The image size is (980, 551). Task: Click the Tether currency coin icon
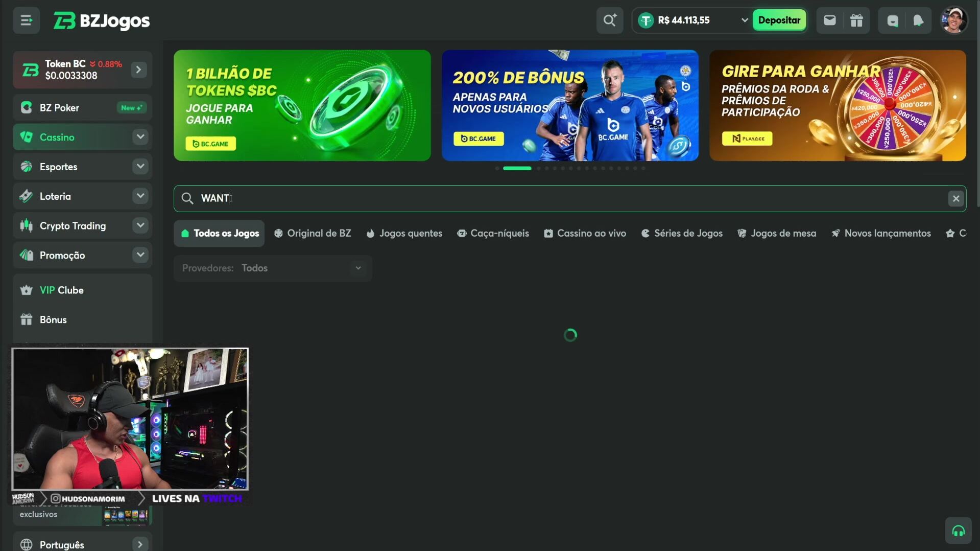point(646,20)
